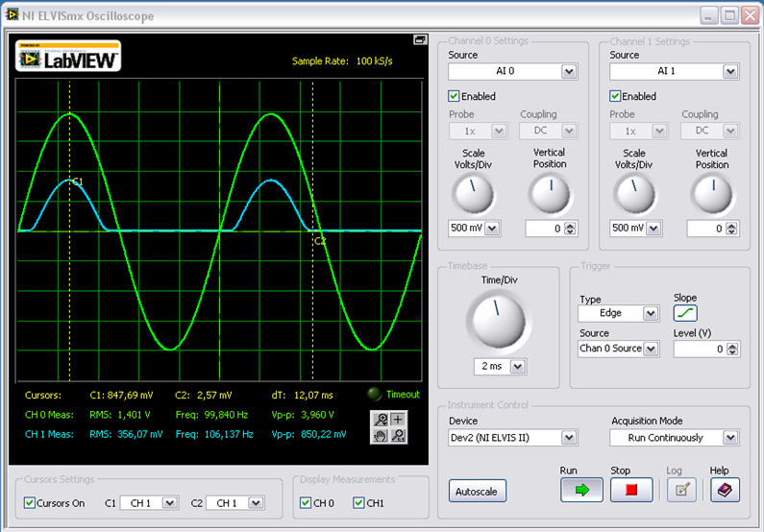Screen dimensions: 764x532
Task: Adjust Channel 1 vertical position stepper arrows
Action: 731,229
